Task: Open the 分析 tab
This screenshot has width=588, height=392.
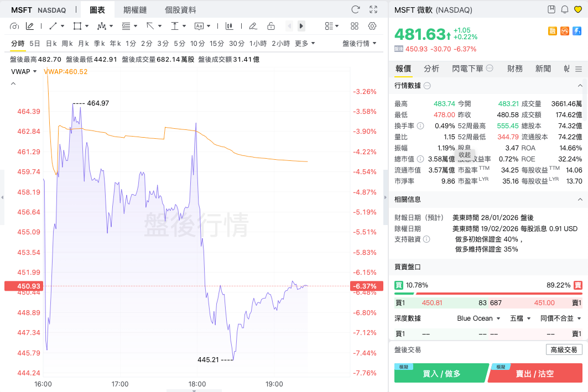Action: pyautogui.click(x=431, y=69)
